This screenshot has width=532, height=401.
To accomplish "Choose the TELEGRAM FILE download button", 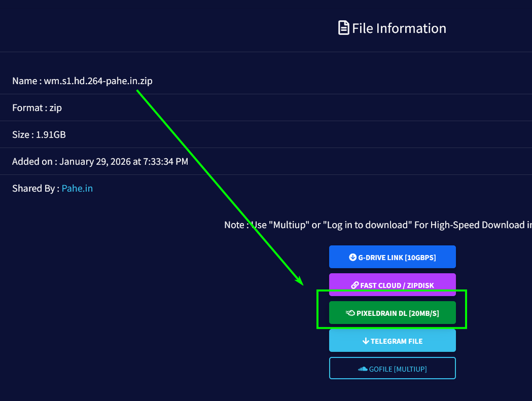I will coord(392,341).
